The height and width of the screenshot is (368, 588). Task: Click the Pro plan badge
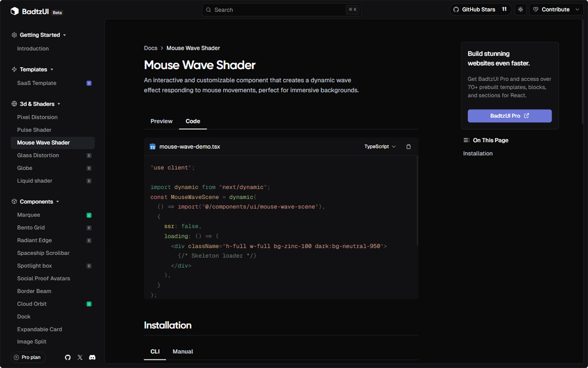tap(28, 357)
